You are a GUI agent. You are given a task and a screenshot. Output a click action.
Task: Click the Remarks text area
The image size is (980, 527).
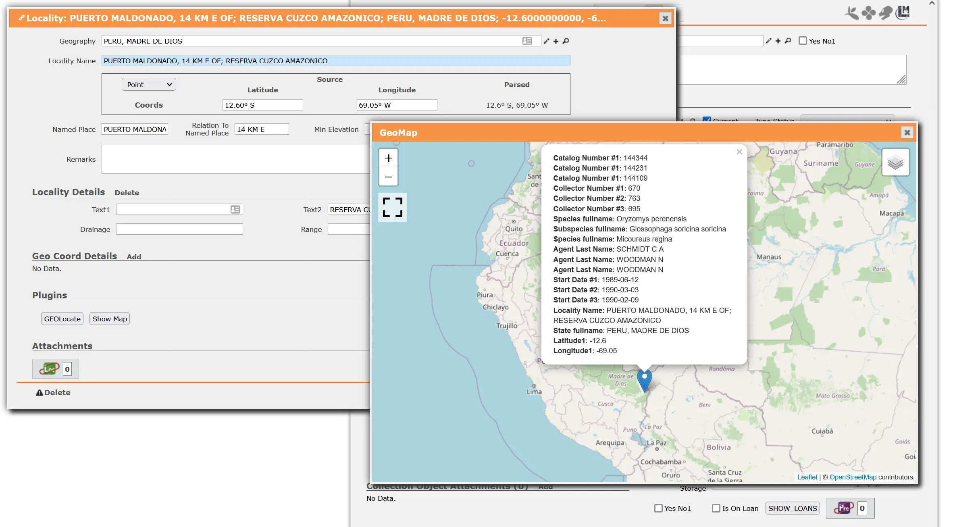[235, 159]
